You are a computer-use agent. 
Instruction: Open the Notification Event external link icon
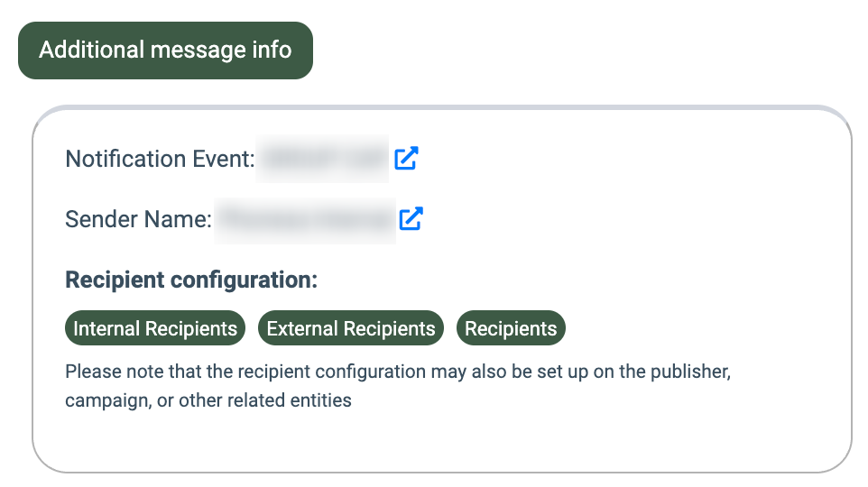[x=407, y=159]
